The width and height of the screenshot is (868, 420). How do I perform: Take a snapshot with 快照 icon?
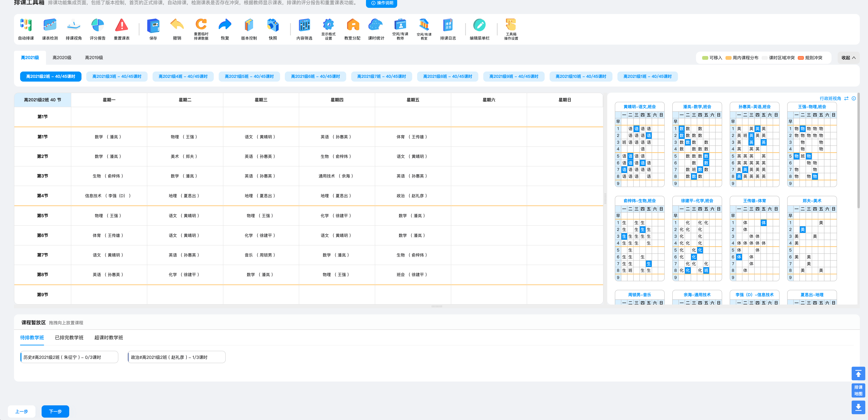tap(273, 25)
